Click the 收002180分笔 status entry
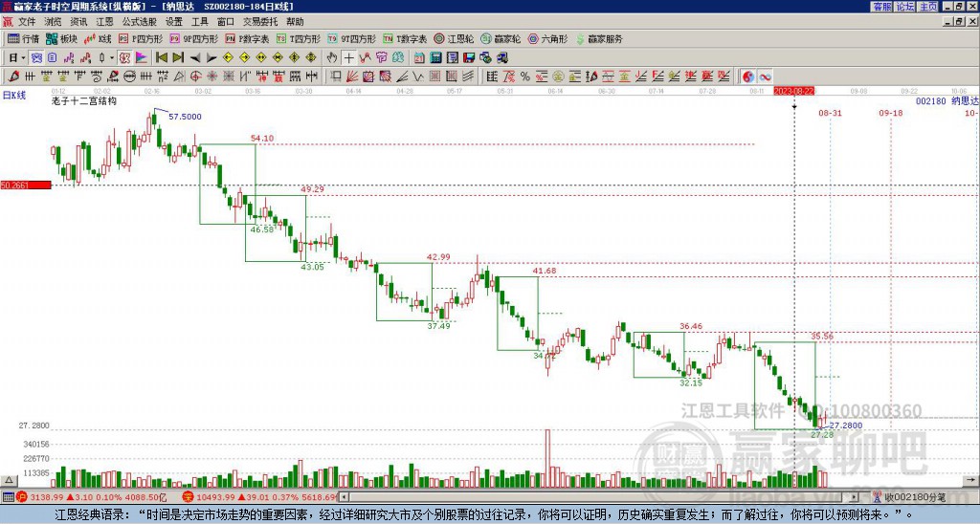The image size is (980, 524). tap(914, 497)
